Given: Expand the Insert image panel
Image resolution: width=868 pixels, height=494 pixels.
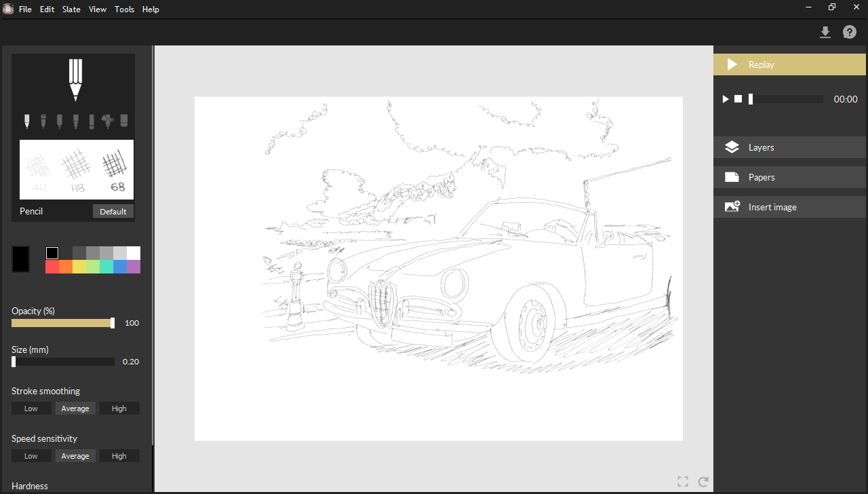Looking at the screenshot, I should coord(789,207).
